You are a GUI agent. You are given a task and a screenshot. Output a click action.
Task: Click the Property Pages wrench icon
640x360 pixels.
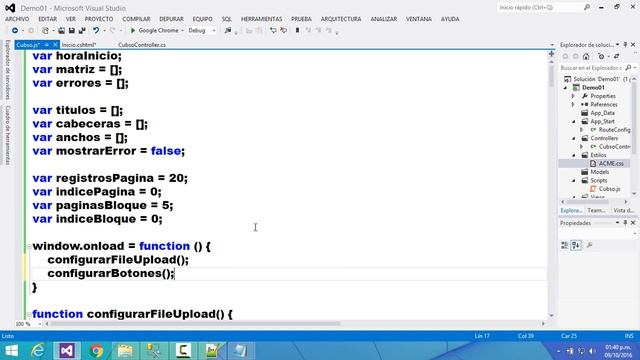(589, 245)
